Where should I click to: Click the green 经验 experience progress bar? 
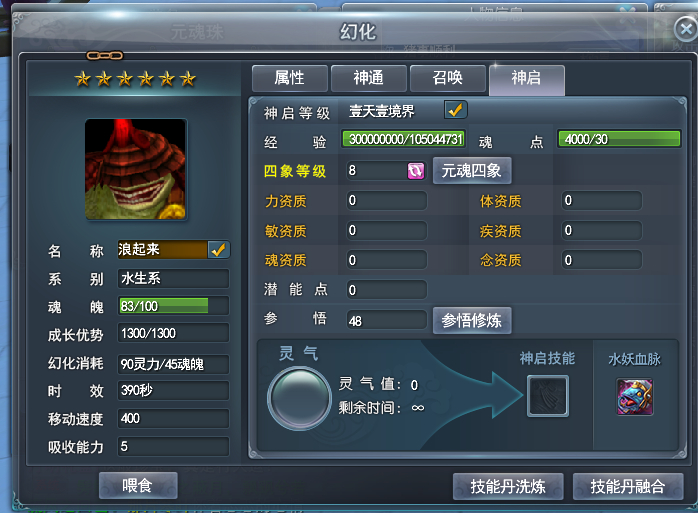pyautogui.click(x=403, y=139)
